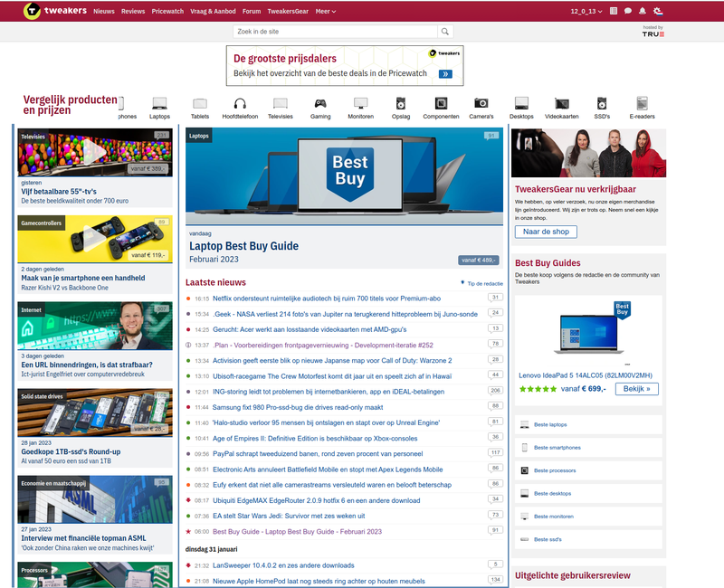Open the Opslag category icon

pyautogui.click(x=401, y=103)
